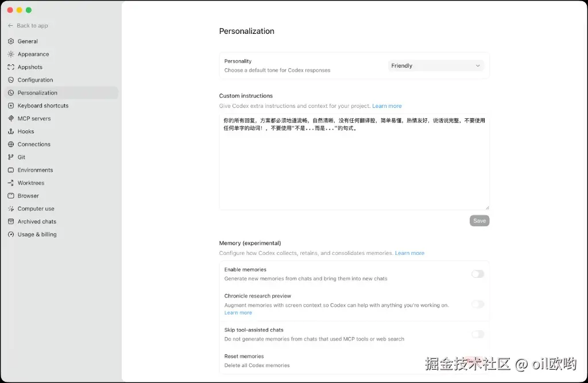Open the Personality Friendly dropdown
The height and width of the screenshot is (383, 588).
tap(436, 65)
